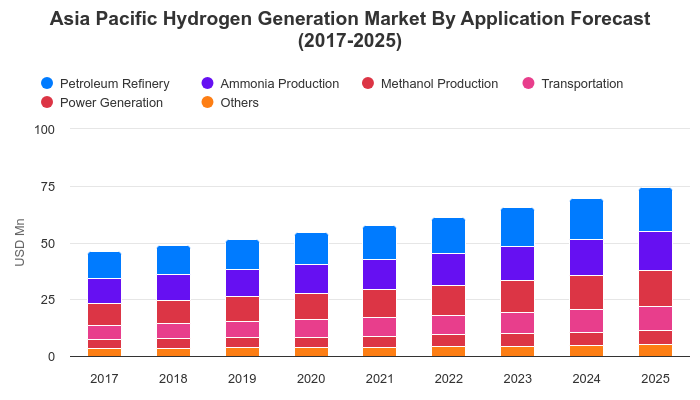Click the 2024 x-axis label
Image resolution: width=700 pixels, height=400 pixels.
(587, 379)
